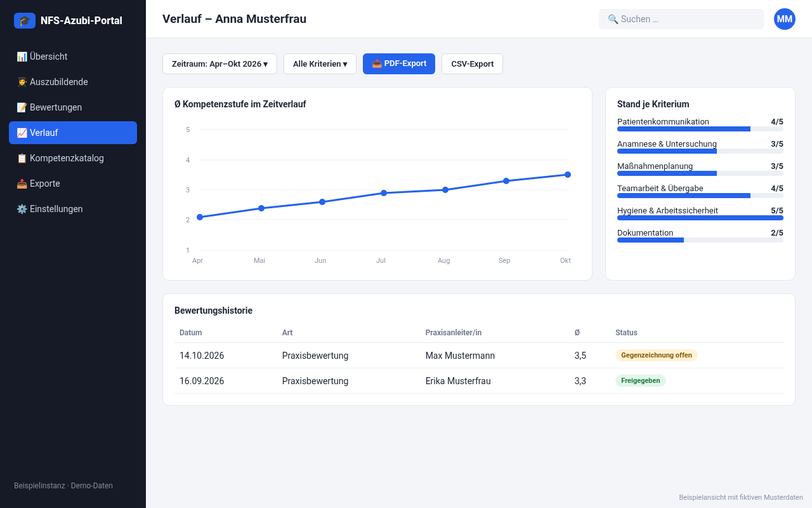Click the Status column header
812x508 pixels.
click(626, 333)
